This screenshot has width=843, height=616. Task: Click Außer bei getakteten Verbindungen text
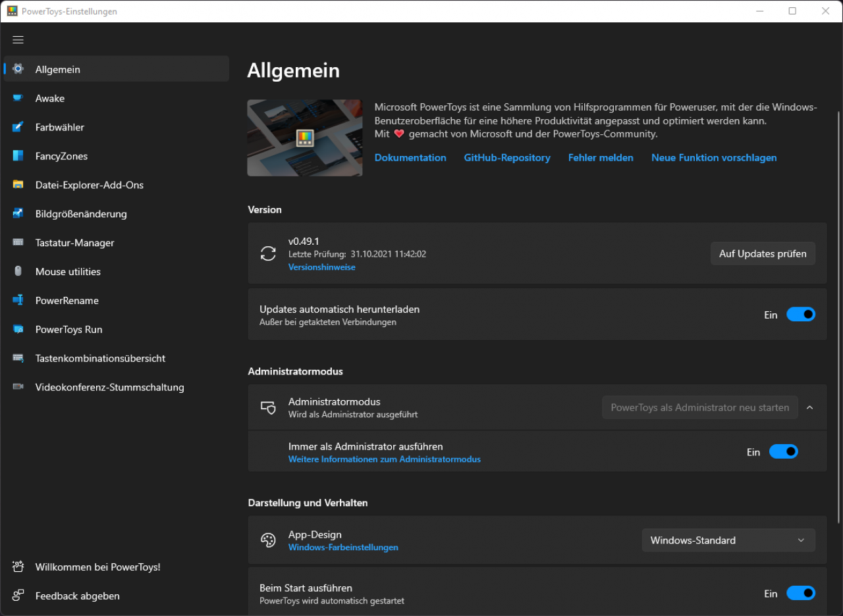328,322
